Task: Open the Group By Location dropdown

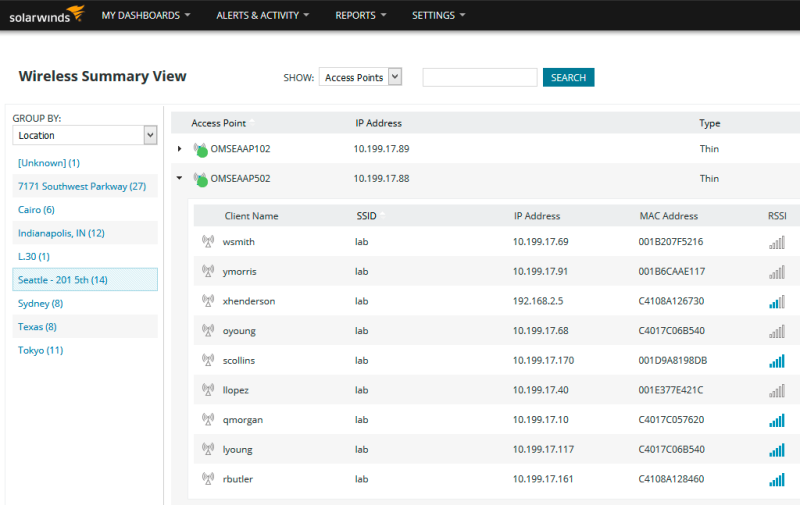Action: click(x=85, y=135)
